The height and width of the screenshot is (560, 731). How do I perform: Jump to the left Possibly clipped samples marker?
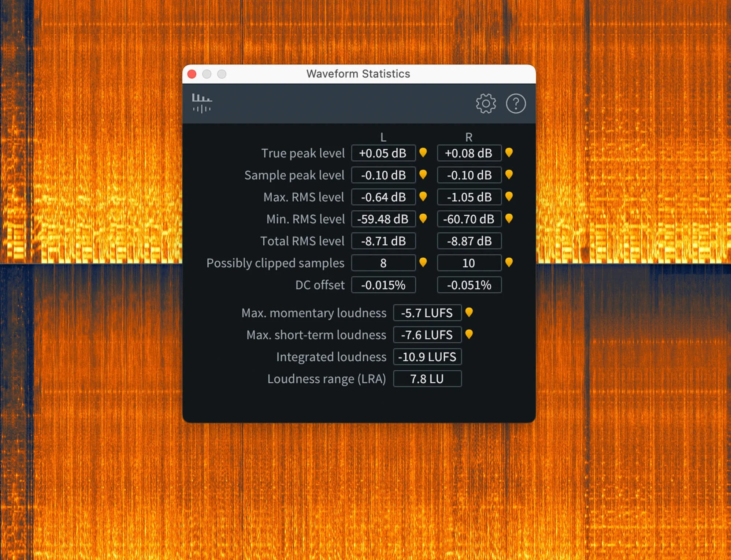[423, 262]
